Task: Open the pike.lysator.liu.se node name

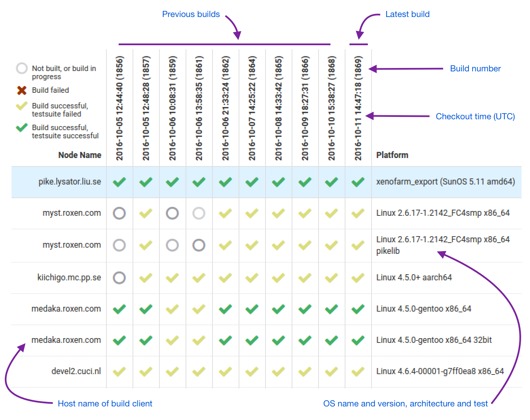Action: [x=70, y=182]
